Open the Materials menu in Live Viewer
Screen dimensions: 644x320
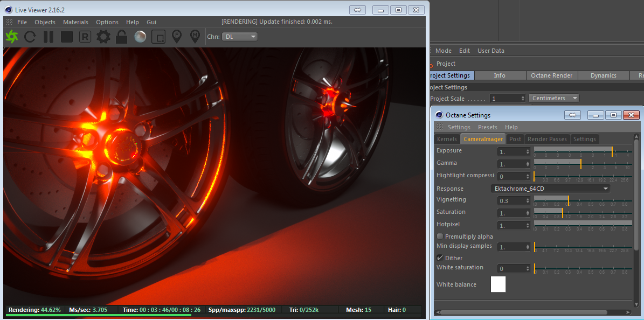point(75,22)
